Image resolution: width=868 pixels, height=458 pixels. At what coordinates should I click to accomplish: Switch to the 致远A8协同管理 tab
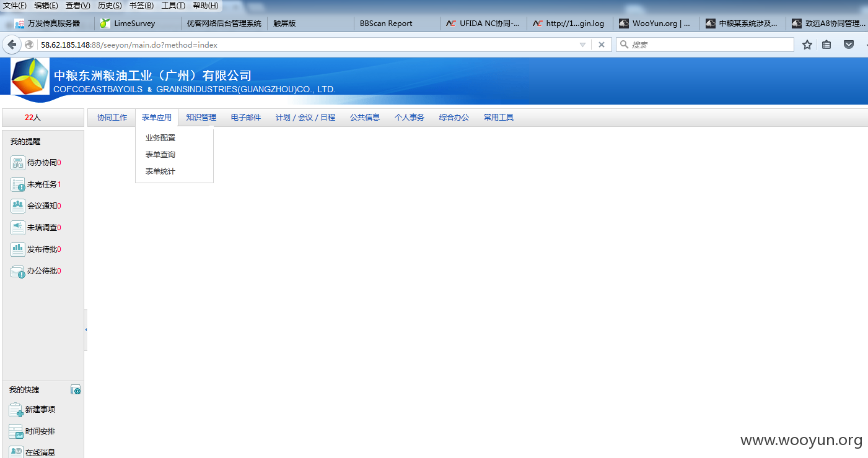click(x=828, y=24)
